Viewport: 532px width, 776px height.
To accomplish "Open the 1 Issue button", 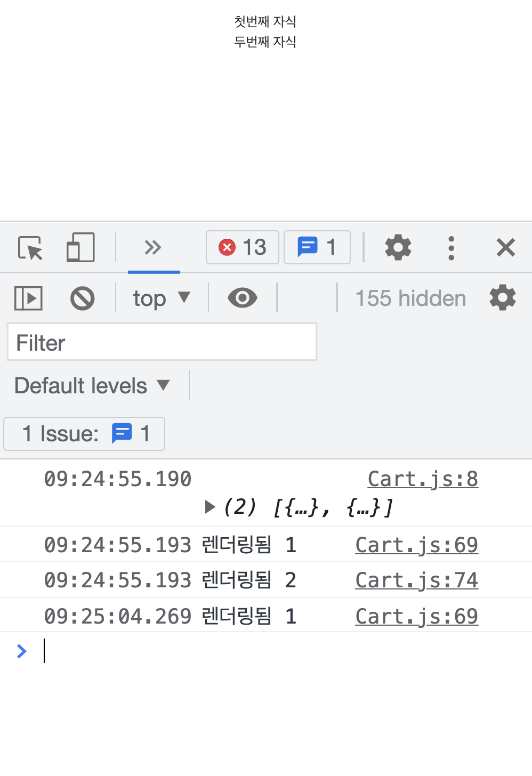I will coord(84,434).
